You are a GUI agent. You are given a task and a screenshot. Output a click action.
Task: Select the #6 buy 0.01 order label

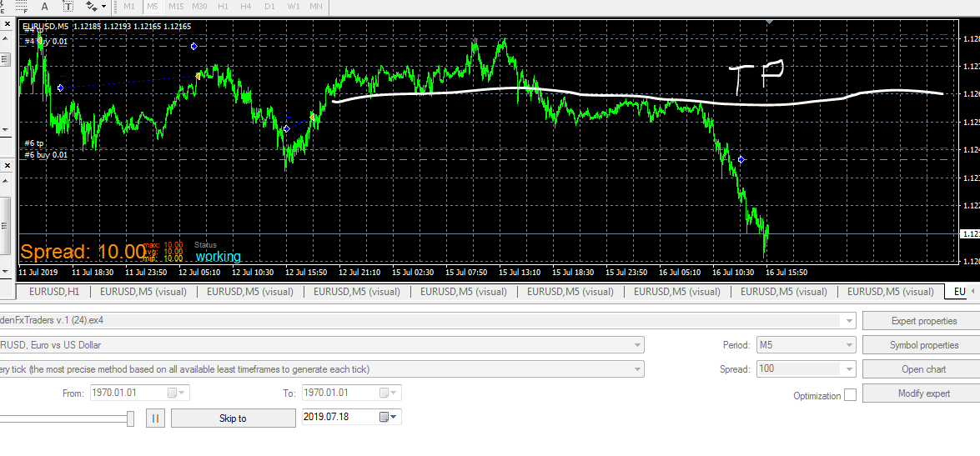click(x=46, y=155)
